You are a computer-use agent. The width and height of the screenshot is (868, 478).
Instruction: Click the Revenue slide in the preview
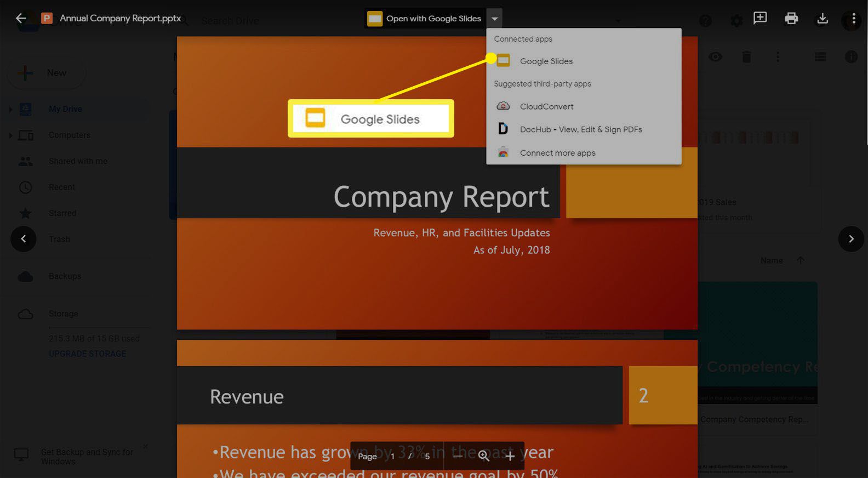pyautogui.click(x=437, y=409)
